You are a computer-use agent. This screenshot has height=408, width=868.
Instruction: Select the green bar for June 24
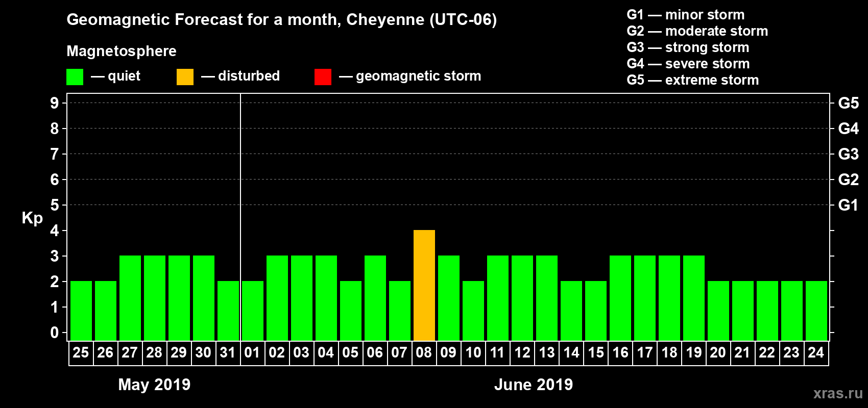coord(816,311)
